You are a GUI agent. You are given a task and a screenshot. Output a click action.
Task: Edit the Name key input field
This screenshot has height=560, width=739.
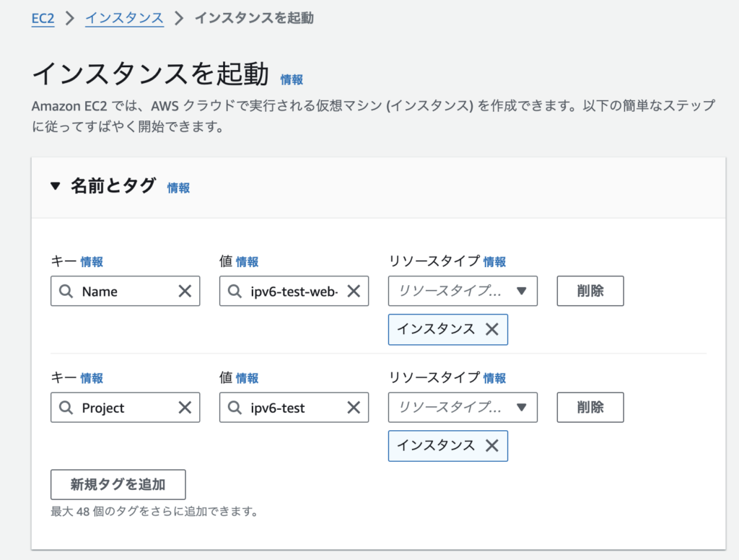tap(126, 291)
